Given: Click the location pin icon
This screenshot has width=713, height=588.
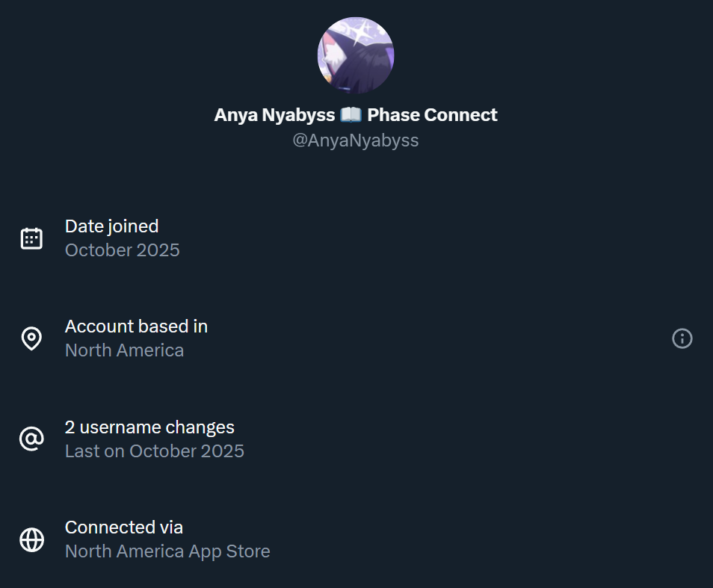Looking at the screenshot, I should [x=31, y=338].
